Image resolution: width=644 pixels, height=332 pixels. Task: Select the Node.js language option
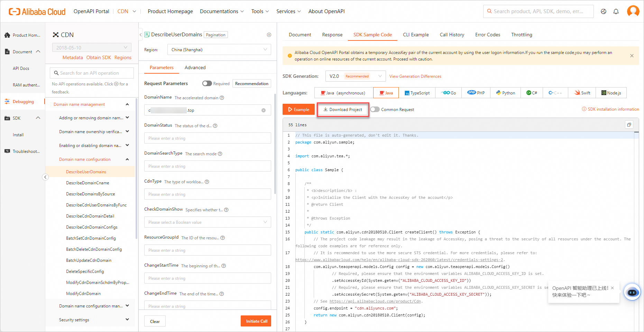[x=611, y=93]
